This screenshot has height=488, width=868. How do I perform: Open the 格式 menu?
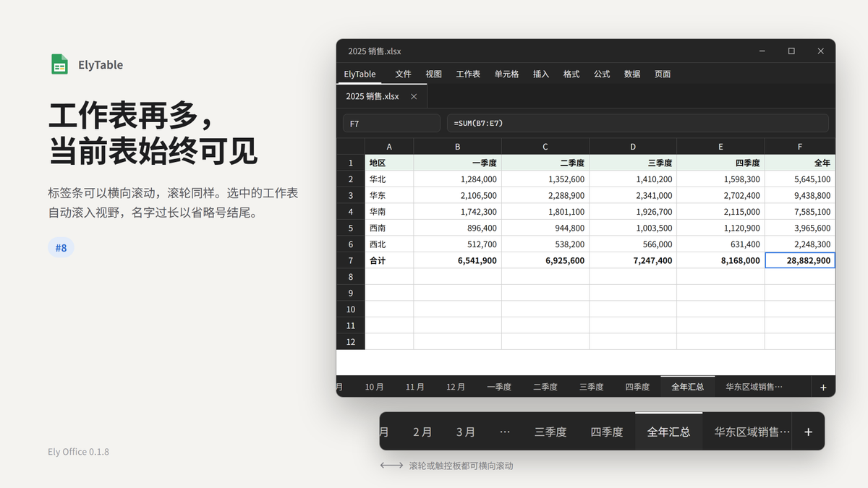pyautogui.click(x=571, y=74)
